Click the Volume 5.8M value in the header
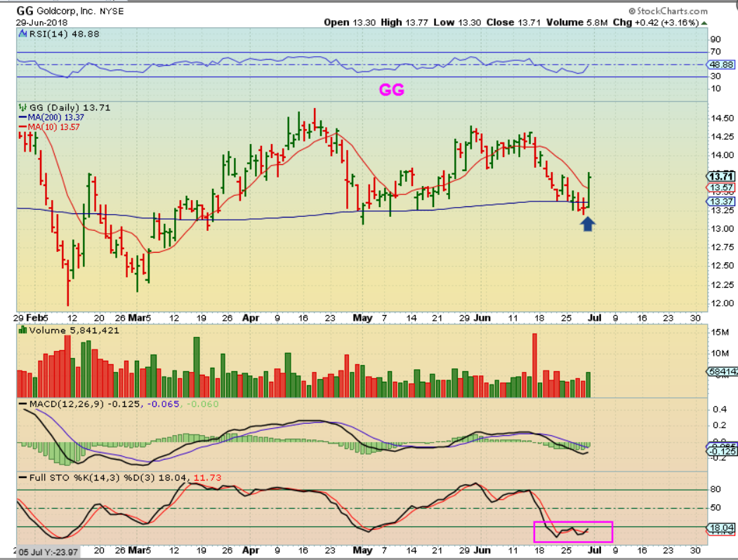This screenshot has width=738, height=560. point(577,22)
